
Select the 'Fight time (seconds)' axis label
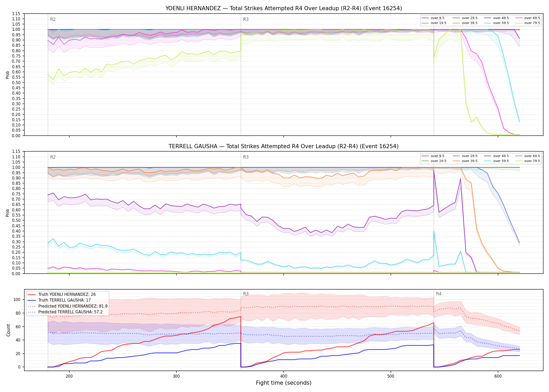(284, 383)
